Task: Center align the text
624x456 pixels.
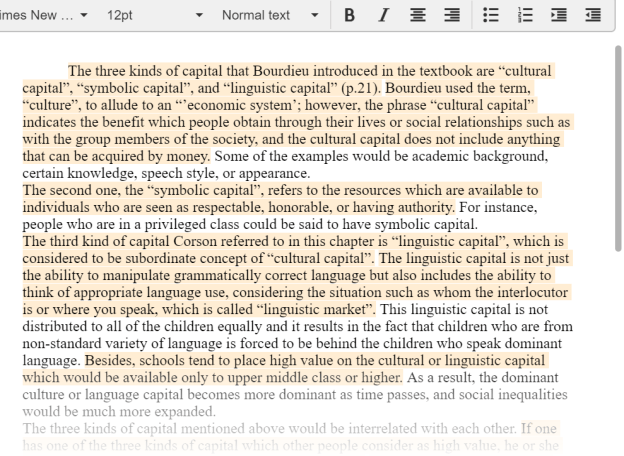Action: [x=419, y=15]
